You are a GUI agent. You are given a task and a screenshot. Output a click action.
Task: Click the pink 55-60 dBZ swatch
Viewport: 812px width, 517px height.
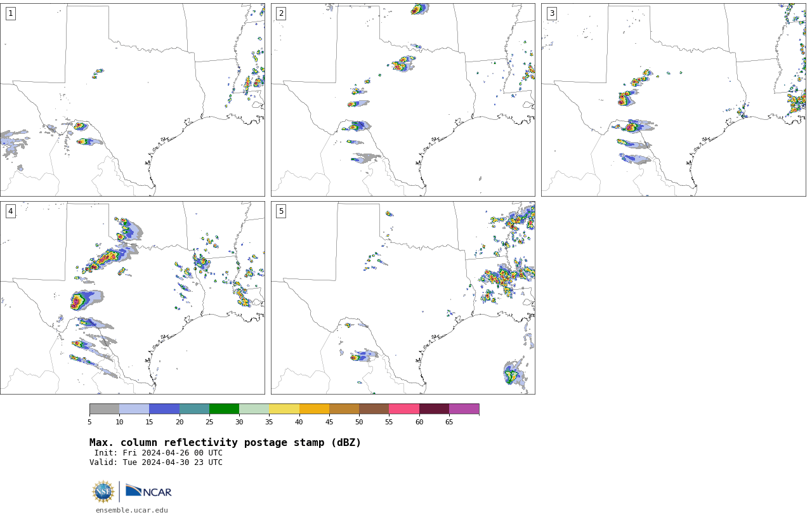coord(404,409)
